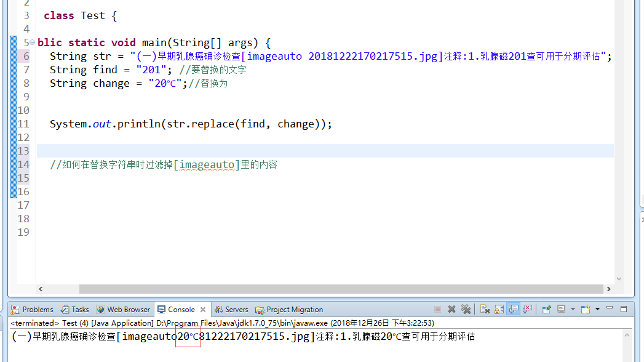Click the string literal "201" on line 7
This screenshot has height=362, width=644.
[x=151, y=70]
